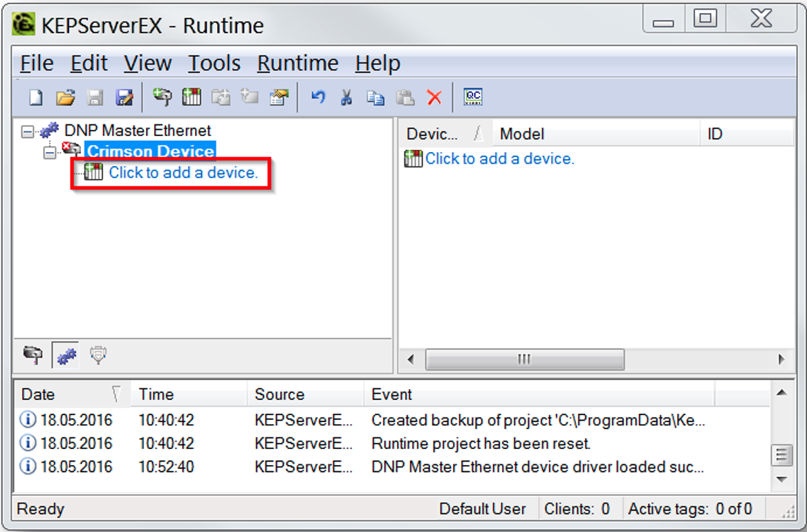Click the New Device toolbar icon
The image size is (807, 532).
(192, 97)
